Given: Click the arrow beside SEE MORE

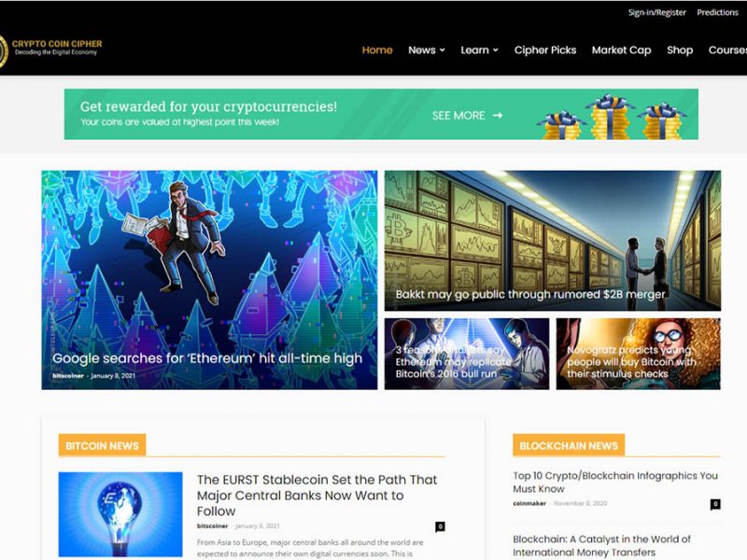Looking at the screenshot, I should coord(498,115).
